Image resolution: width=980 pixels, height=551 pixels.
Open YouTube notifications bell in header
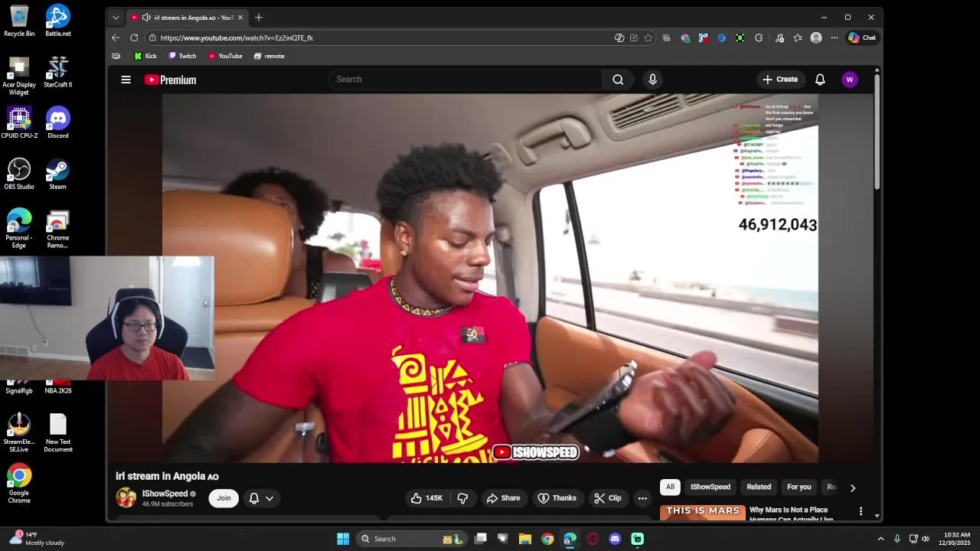pyautogui.click(x=820, y=80)
